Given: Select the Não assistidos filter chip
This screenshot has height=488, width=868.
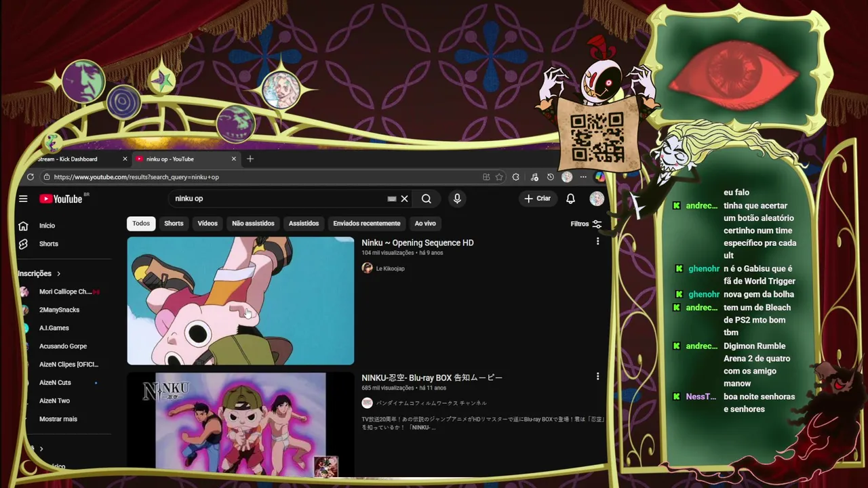Looking at the screenshot, I should tap(253, 224).
